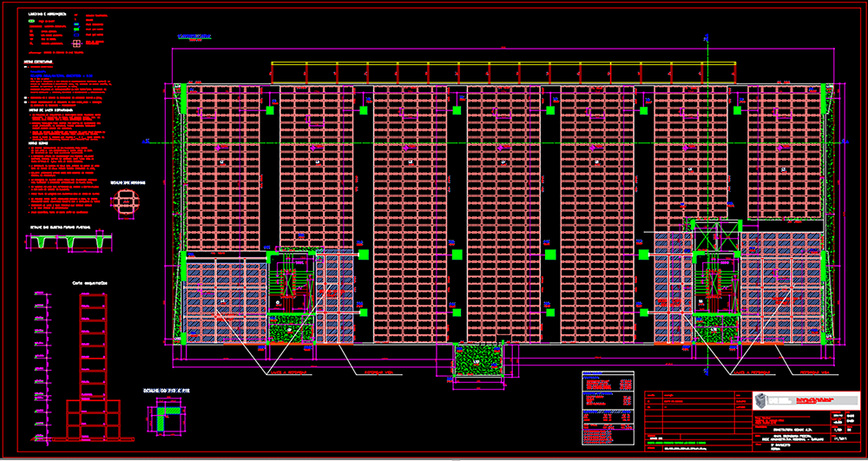Click the green hatched block below the plan center

[x=477, y=360]
